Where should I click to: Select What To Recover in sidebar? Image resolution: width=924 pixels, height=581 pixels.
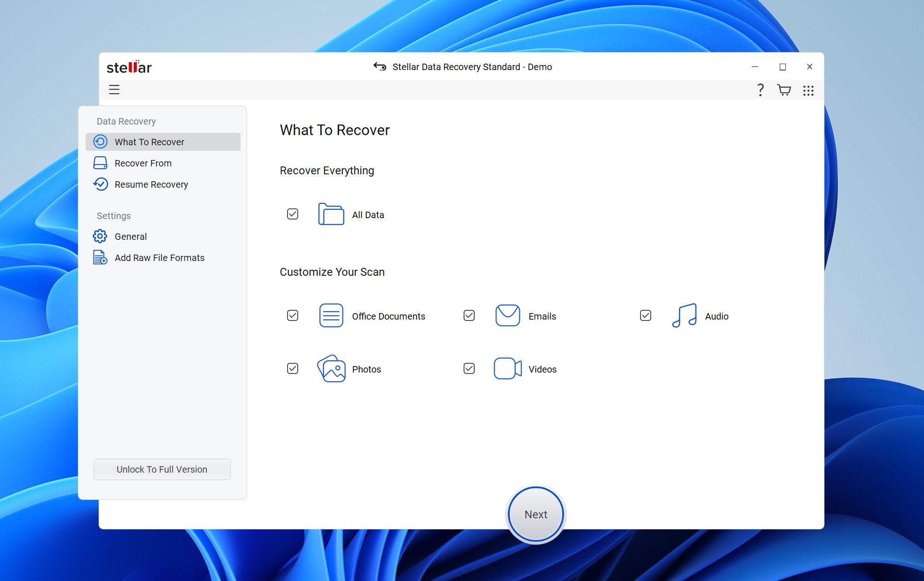[163, 142]
